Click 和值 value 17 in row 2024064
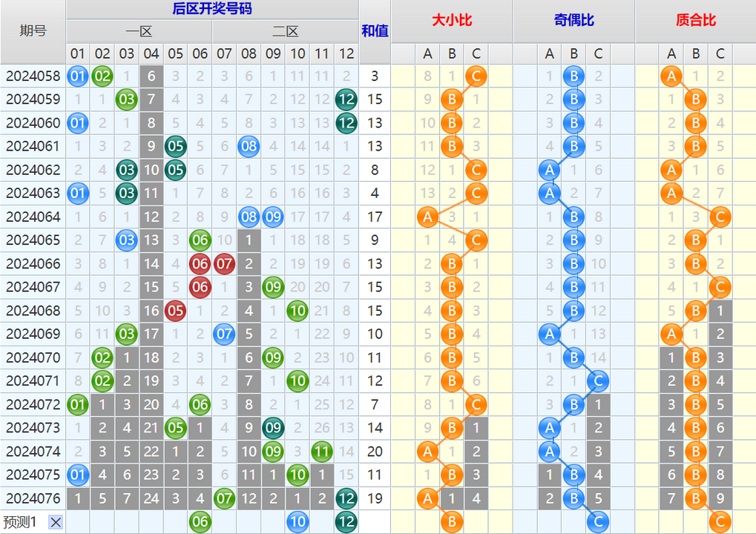This screenshot has height=534, width=756. point(375,217)
